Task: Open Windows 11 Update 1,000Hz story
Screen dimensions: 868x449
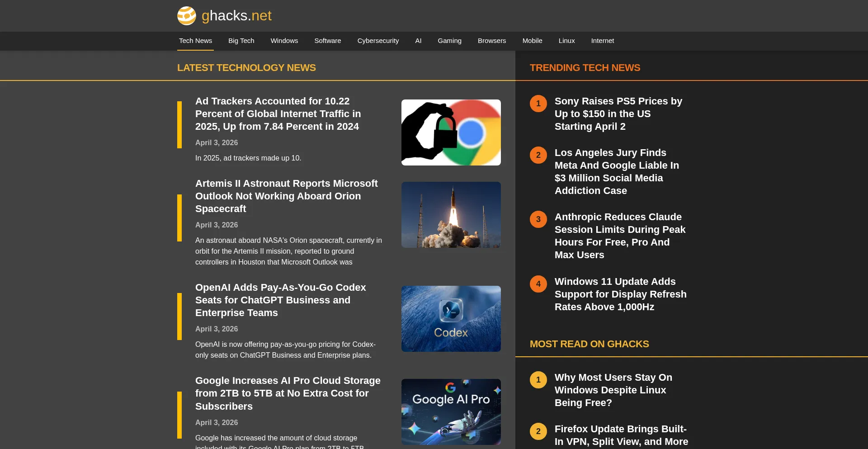Action: (620, 294)
